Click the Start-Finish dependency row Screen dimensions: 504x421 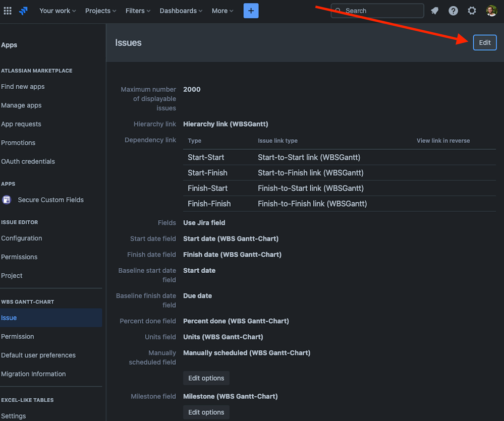click(340, 173)
